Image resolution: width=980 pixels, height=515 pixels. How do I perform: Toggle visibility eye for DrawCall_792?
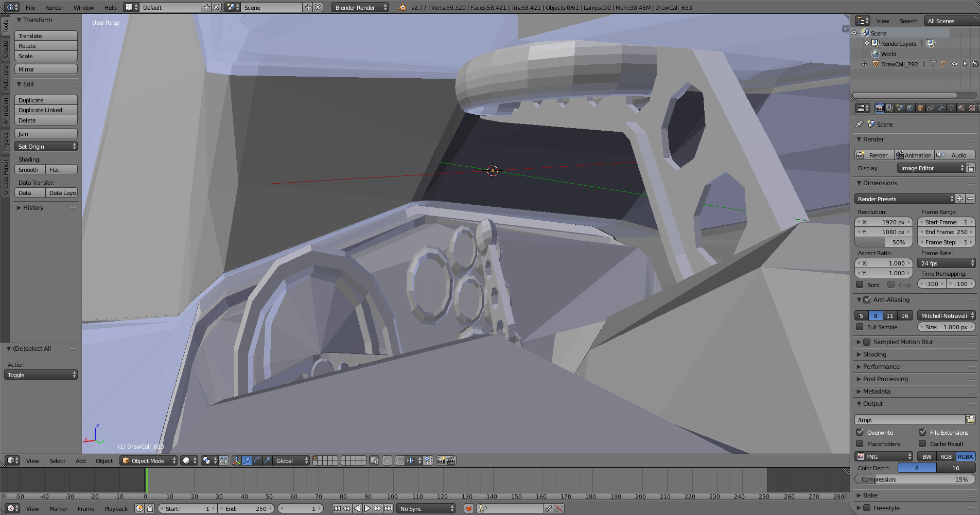[954, 64]
